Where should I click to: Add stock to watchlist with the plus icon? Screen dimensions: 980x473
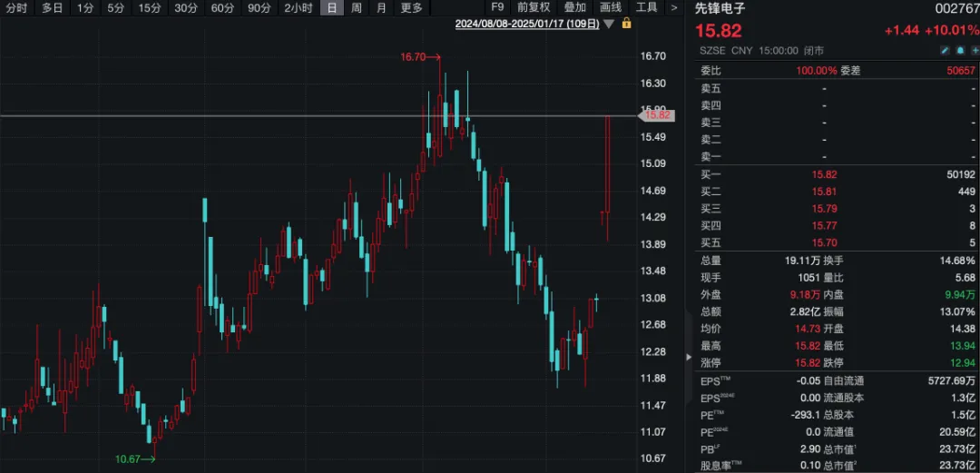coord(974,51)
